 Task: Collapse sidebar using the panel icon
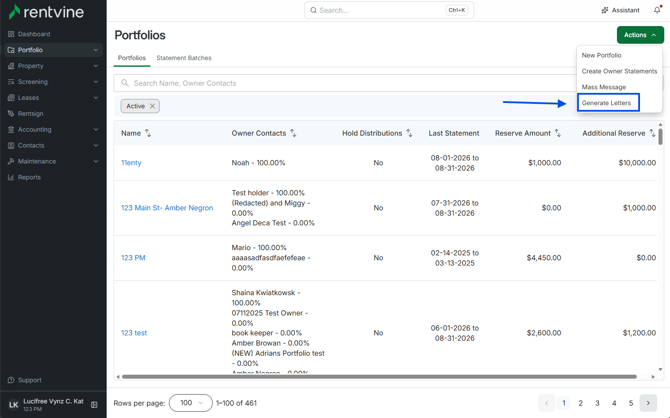pyautogui.click(x=94, y=405)
